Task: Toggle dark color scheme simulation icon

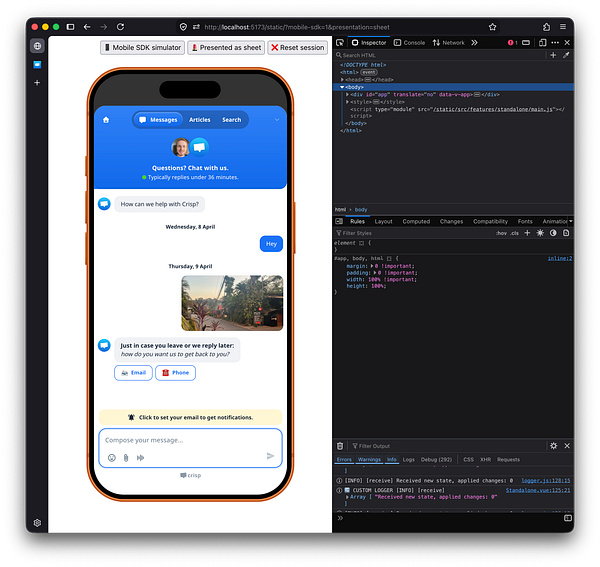Action: pyautogui.click(x=553, y=233)
